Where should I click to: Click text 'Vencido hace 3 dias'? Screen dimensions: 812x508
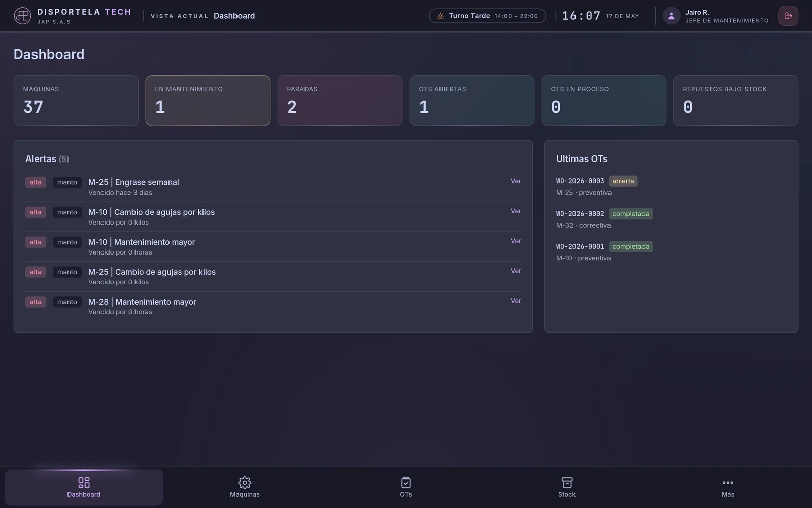120,193
